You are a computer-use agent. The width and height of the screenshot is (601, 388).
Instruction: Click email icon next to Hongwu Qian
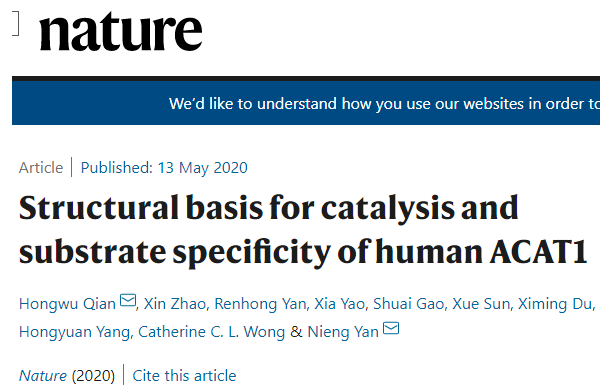point(128,300)
